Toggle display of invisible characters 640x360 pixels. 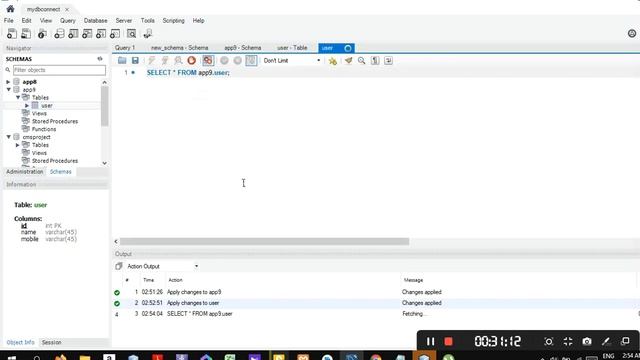click(375, 60)
